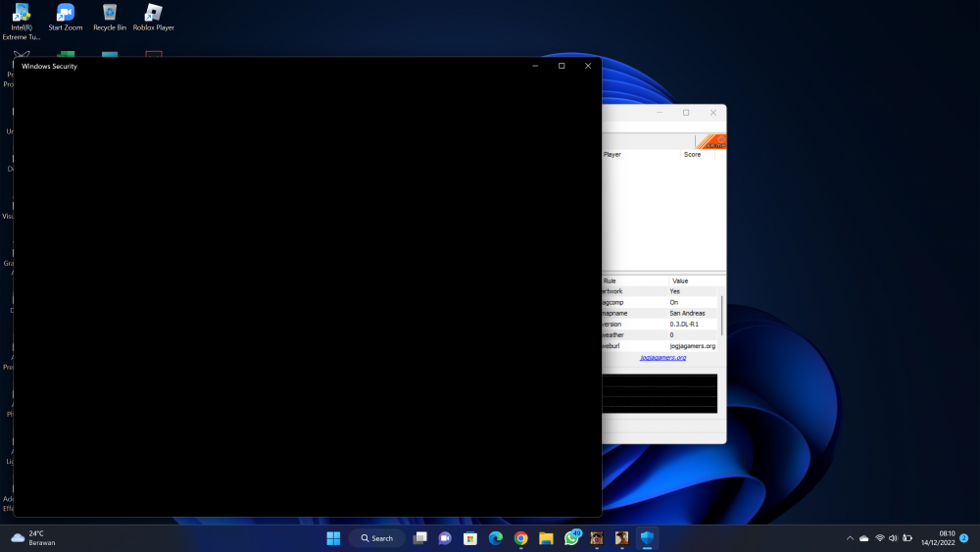Select the '0.3.DL-R1' version value
The height and width of the screenshot is (552, 980).
(x=684, y=324)
